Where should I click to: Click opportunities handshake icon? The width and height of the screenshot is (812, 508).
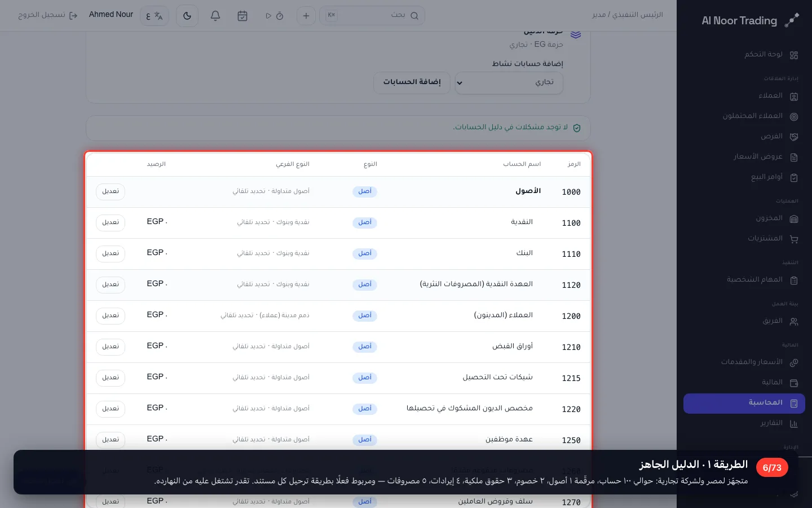(x=794, y=137)
